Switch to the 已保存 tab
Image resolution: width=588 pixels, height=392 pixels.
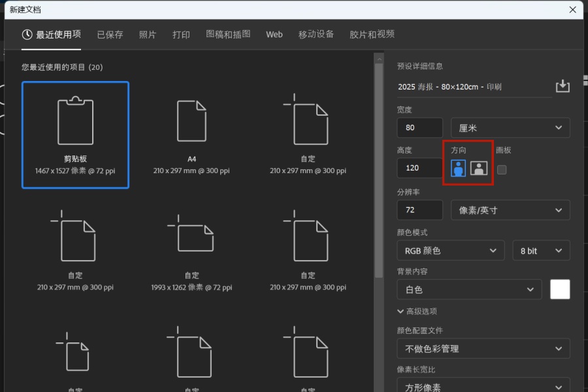[110, 35]
